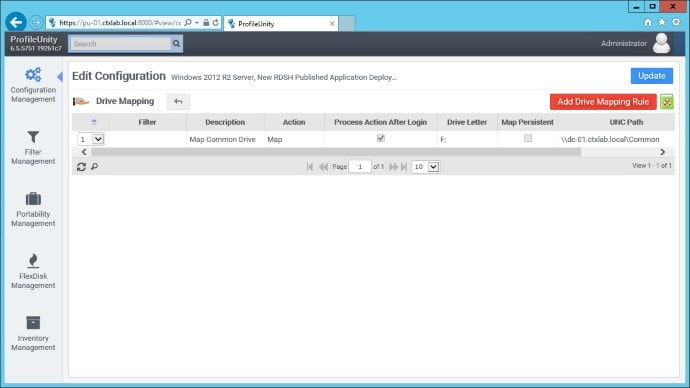Viewport: 690px width, 388px height.
Task: Click the grid find magnifier icon
Action: point(94,167)
